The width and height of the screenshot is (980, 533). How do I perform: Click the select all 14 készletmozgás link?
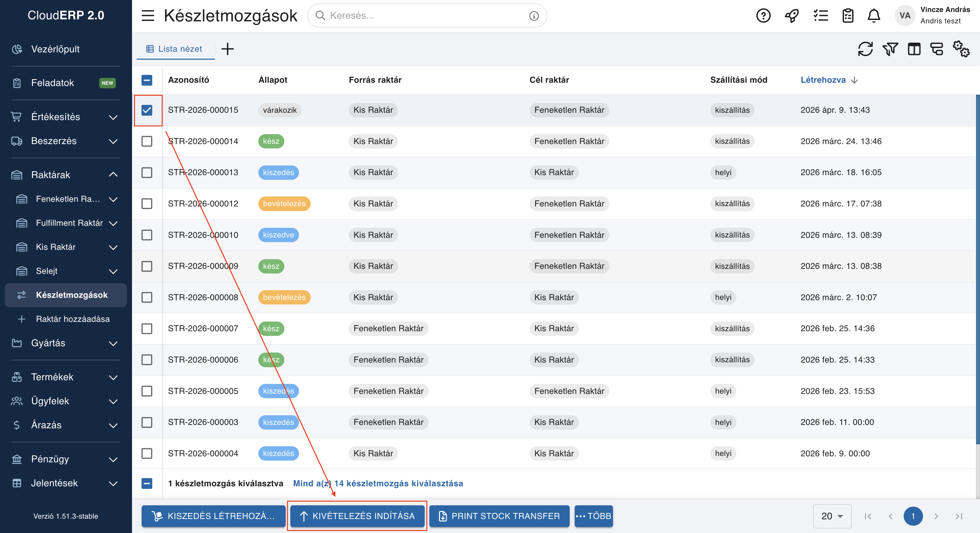tap(378, 483)
